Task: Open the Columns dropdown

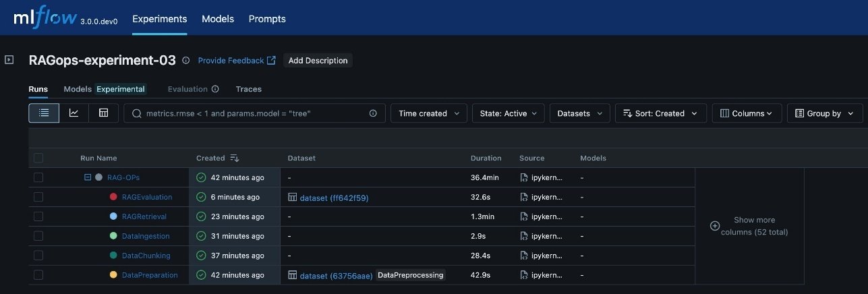Action: click(747, 113)
